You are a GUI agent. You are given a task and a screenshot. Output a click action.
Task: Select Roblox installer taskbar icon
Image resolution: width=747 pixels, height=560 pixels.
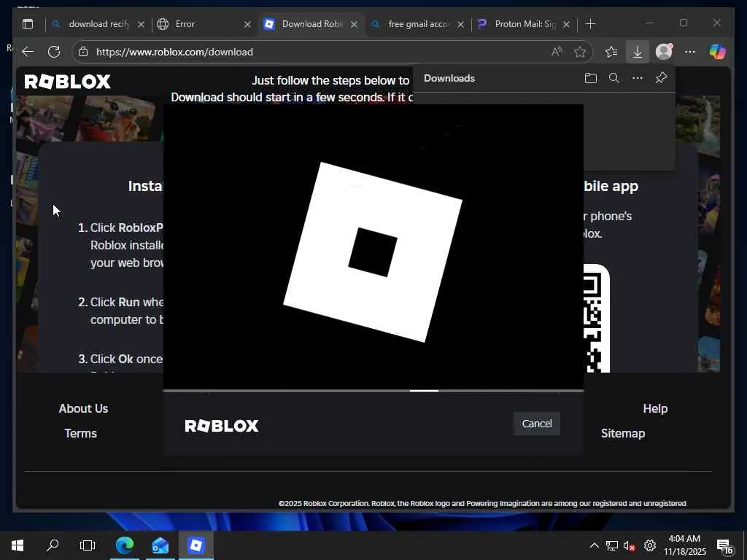[196, 545]
